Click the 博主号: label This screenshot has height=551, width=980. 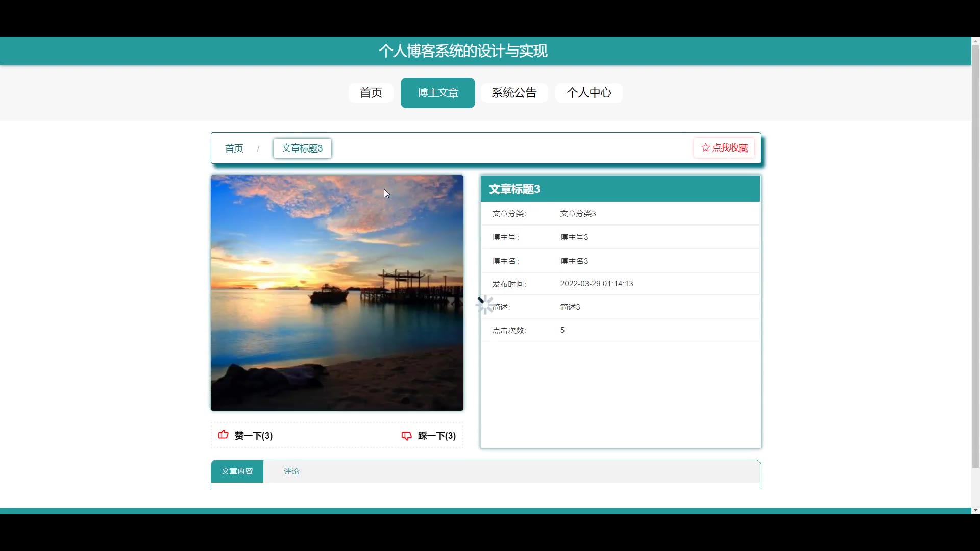505,237
